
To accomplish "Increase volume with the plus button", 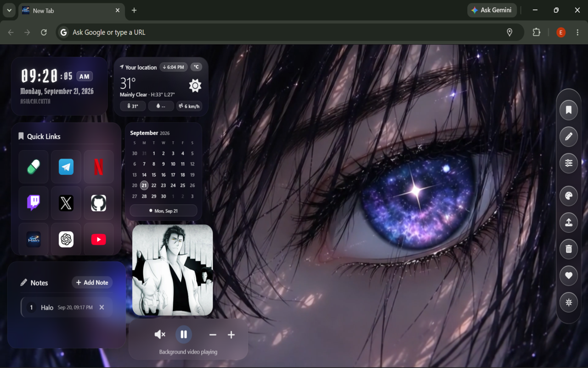I will click(231, 335).
